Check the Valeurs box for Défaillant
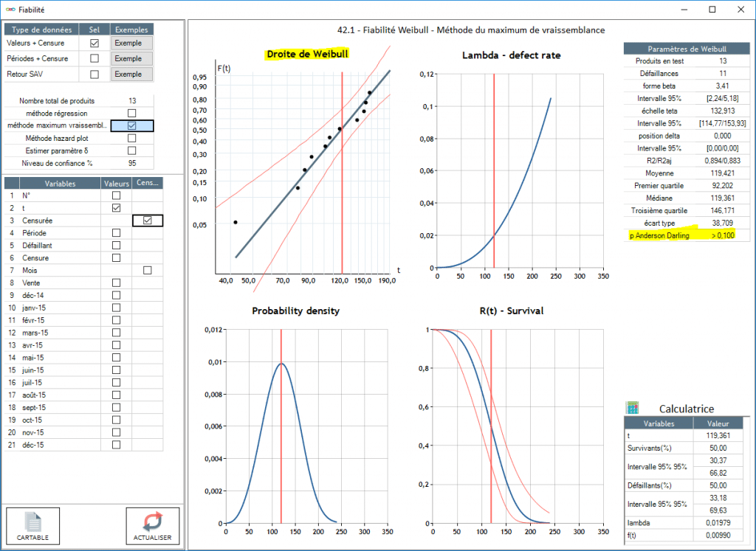Viewport: 756px width, 551px height. tap(116, 246)
